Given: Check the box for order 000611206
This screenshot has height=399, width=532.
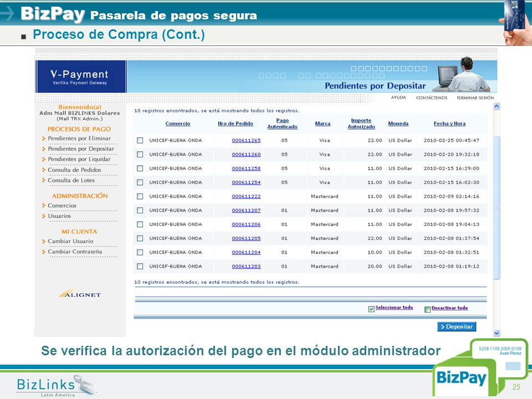Looking at the screenshot, I should 140,224.
